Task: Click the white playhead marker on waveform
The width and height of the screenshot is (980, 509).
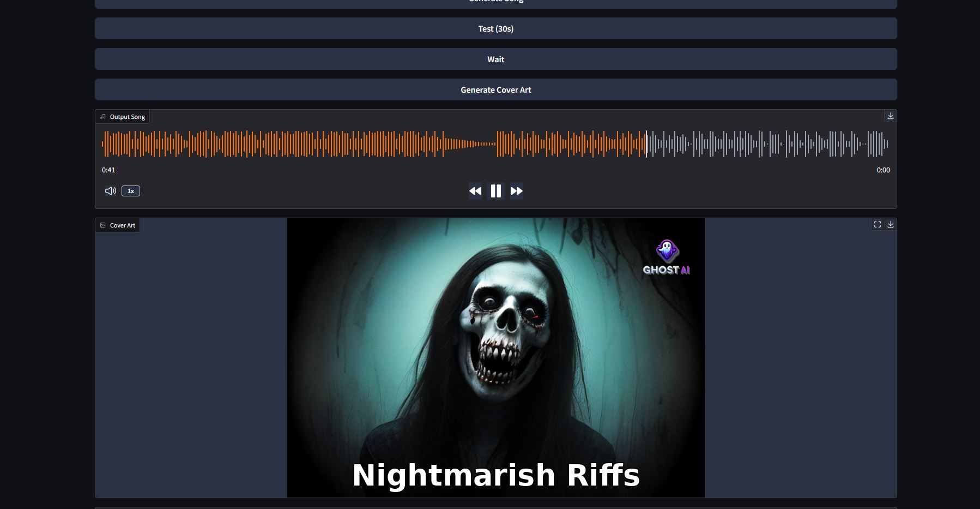Action: tap(646, 144)
